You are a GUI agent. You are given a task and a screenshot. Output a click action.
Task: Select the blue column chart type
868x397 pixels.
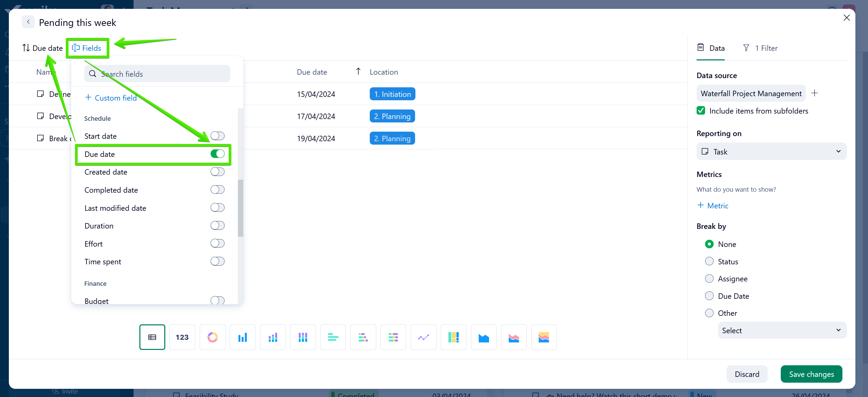tap(243, 337)
